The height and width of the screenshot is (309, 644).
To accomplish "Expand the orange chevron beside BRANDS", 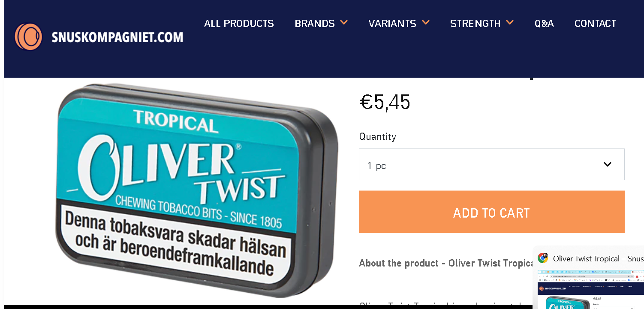I will (344, 22).
